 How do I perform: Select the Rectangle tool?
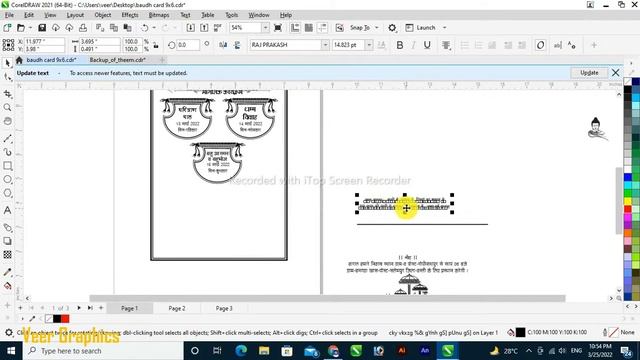pos(7,166)
